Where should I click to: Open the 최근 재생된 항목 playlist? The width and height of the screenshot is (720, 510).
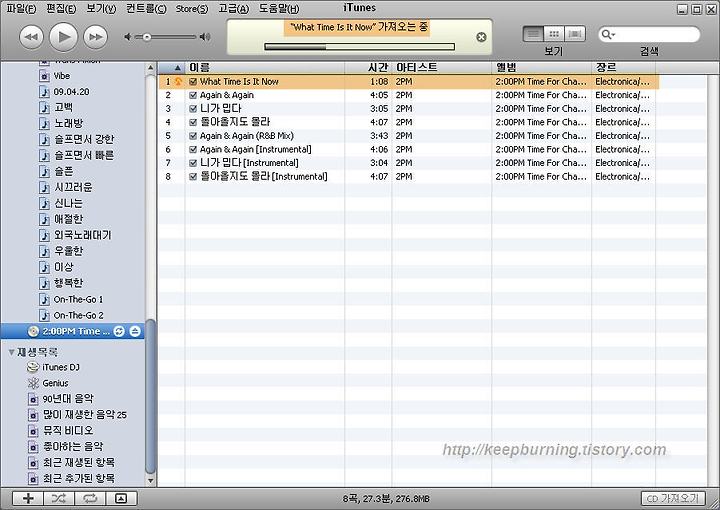(x=72, y=462)
